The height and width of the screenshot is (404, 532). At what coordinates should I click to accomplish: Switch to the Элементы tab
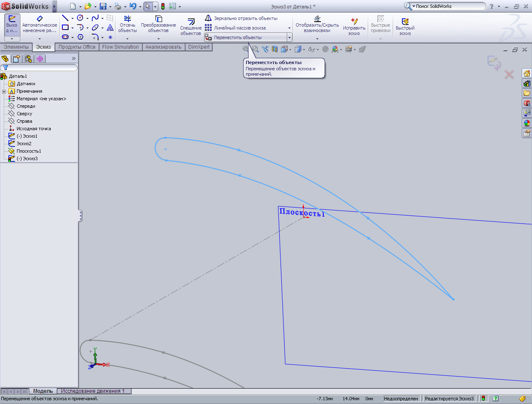pyautogui.click(x=16, y=47)
